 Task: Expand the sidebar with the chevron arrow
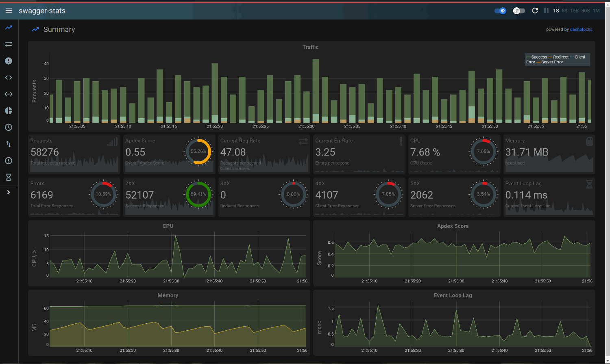tap(9, 192)
